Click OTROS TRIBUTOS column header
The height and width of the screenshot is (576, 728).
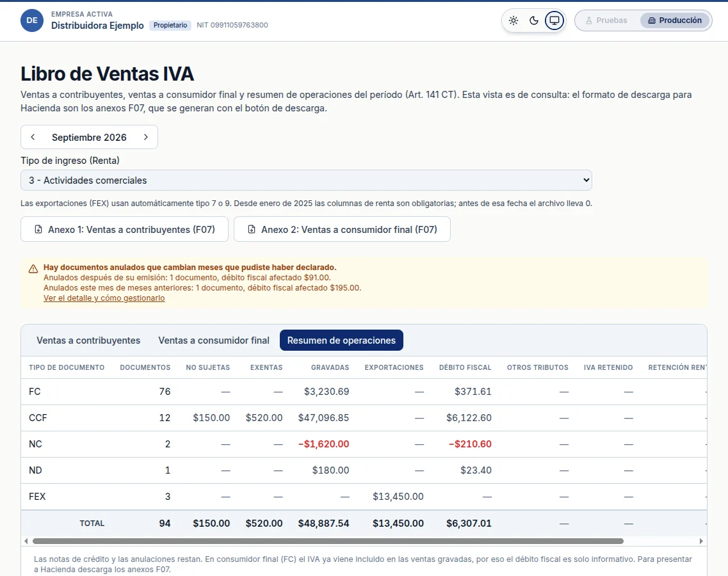point(538,367)
